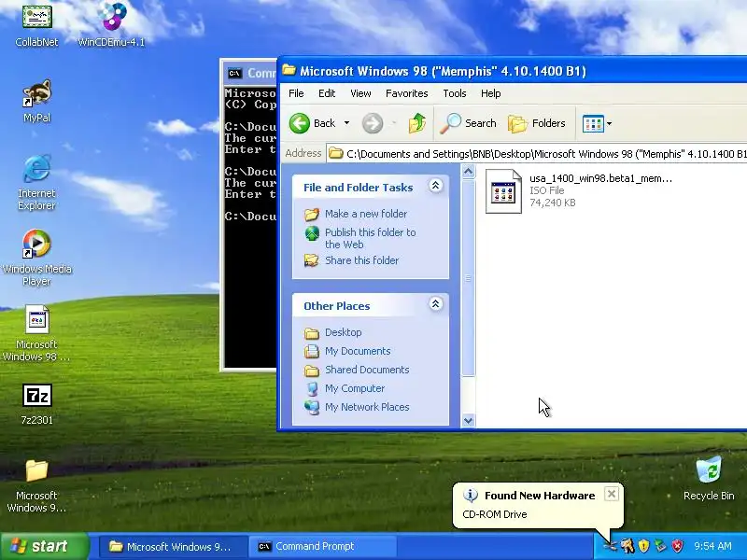Click the Start button
The width and height of the screenshot is (747, 560).
click(45, 546)
